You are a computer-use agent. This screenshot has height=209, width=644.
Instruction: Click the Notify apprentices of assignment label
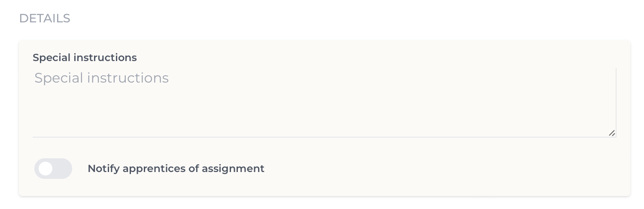176,169
